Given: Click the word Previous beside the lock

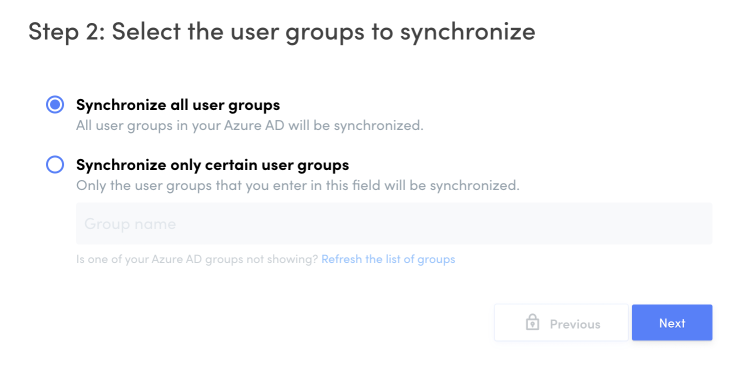Looking at the screenshot, I should coord(575,324).
